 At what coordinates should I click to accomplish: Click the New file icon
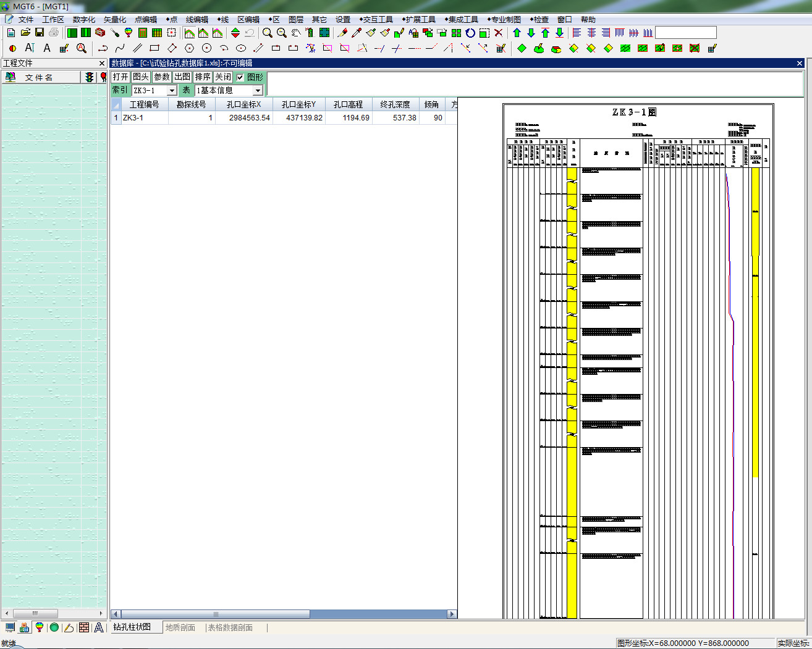point(11,33)
